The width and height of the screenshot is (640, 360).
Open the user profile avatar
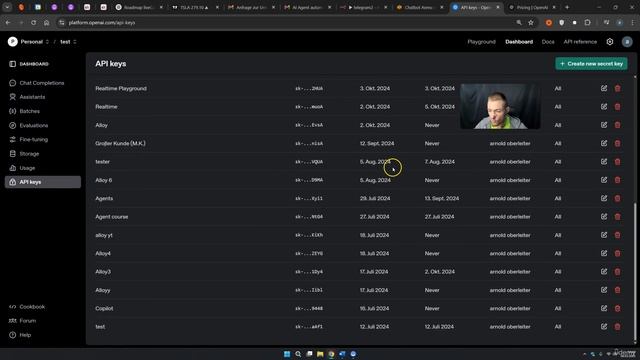tap(627, 42)
